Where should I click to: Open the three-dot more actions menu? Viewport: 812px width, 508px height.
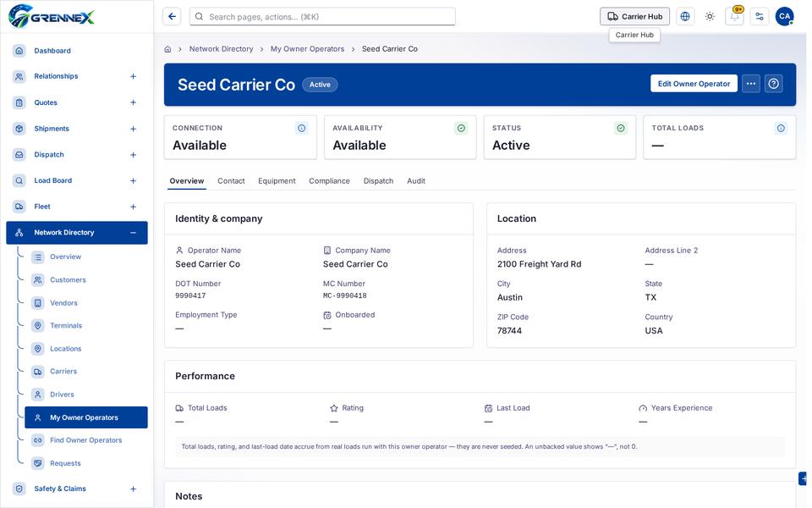[x=750, y=84]
